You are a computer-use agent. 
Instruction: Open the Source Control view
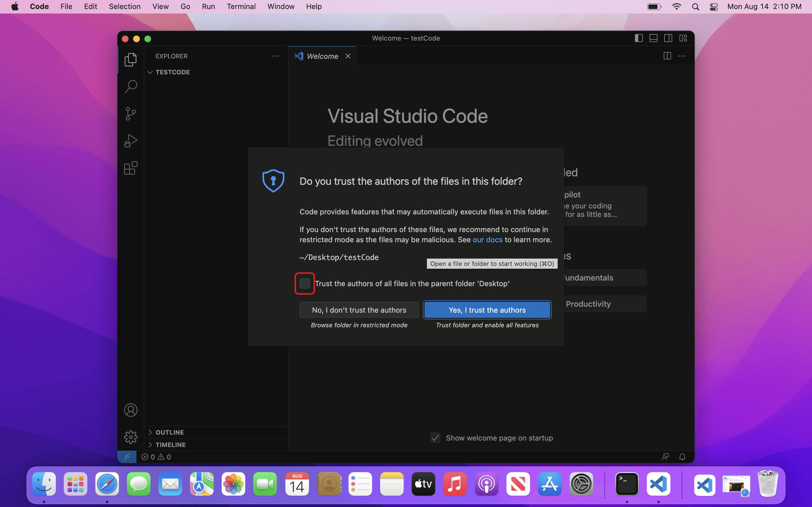point(131,114)
